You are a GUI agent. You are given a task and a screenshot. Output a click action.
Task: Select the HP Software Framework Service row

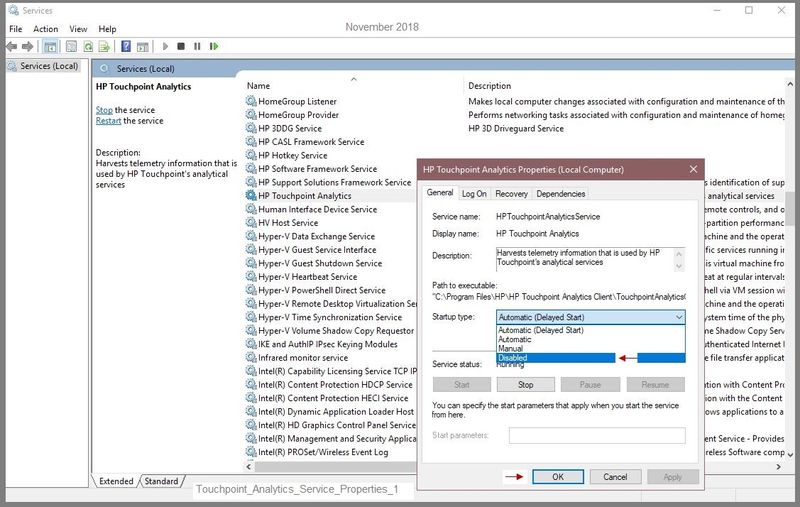[317, 168]
